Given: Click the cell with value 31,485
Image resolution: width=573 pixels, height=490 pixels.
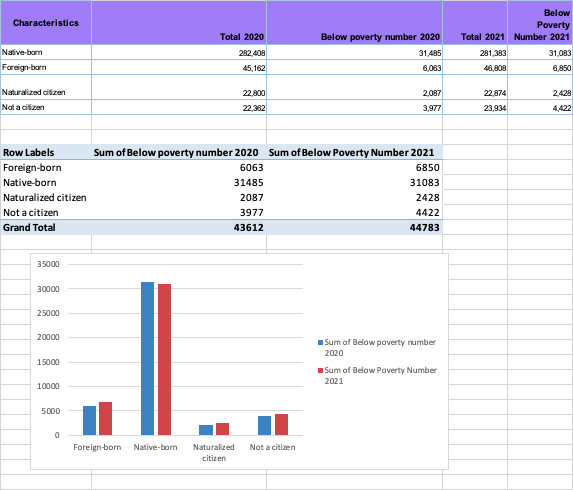Looking at the screenshot, I should [354, 52].
